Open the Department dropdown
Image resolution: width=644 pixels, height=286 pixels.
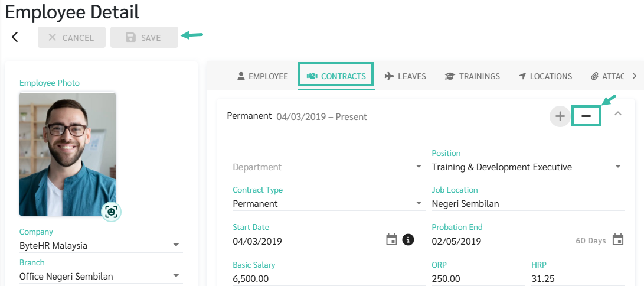click(329, 167)
